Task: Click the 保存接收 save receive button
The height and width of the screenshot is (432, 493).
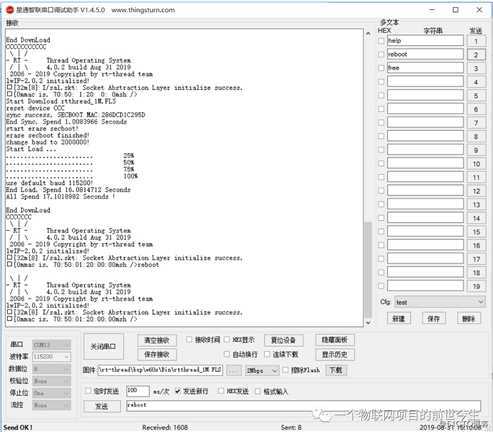Action: click(157, 355)
